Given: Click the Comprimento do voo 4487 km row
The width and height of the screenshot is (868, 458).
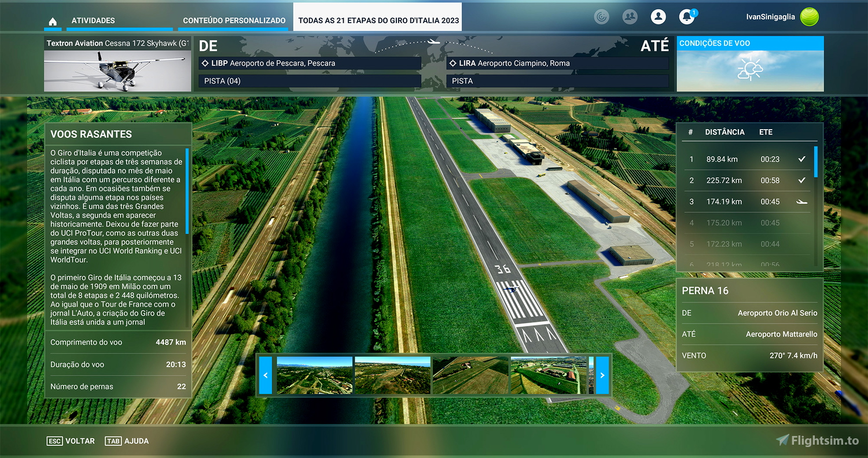Looking at the screenshot, I should pos(118,342).
